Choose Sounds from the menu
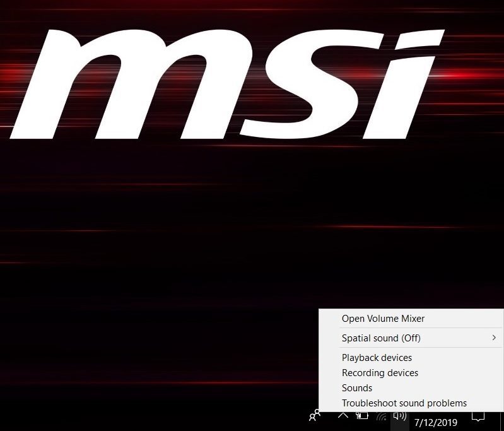504x431 pixels. pos(411,388)
